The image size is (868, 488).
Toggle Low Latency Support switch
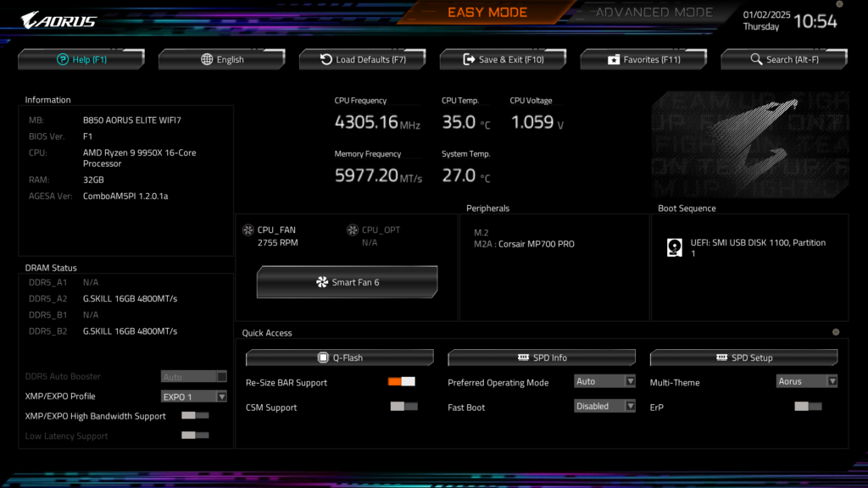point(196,435)
